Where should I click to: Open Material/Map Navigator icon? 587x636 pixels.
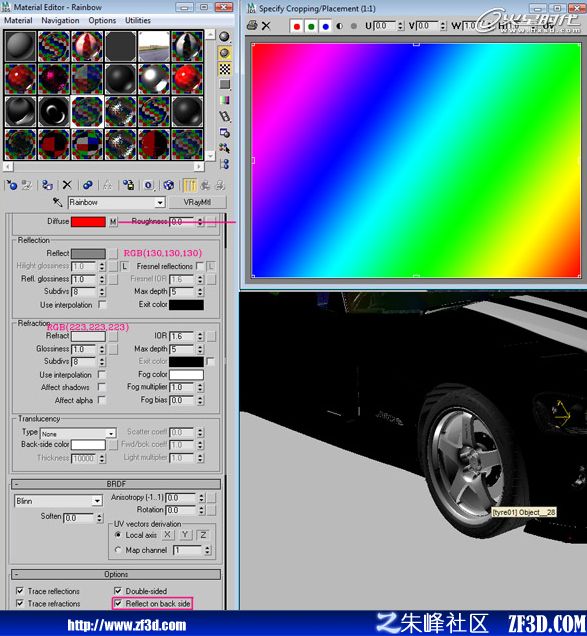224,163
